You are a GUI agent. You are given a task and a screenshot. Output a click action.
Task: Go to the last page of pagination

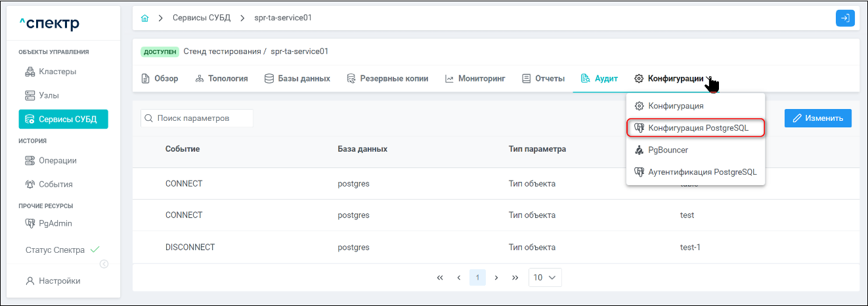pos(515,278)
